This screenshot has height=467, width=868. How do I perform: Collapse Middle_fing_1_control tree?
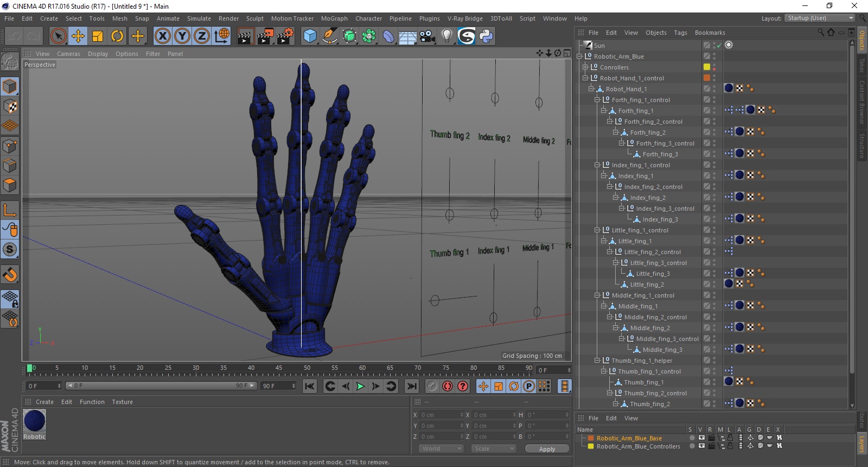pyautogui.click(x=597, y=295)
